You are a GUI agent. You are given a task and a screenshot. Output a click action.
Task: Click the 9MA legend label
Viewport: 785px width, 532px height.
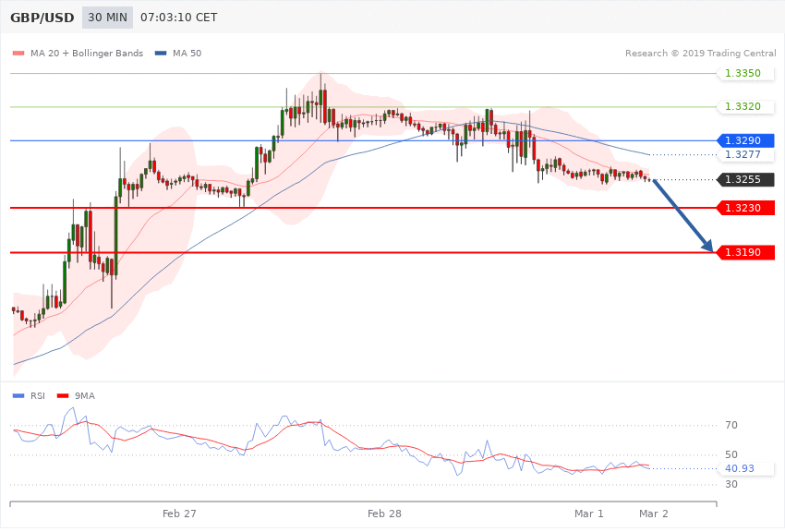(x=85, y=396)
